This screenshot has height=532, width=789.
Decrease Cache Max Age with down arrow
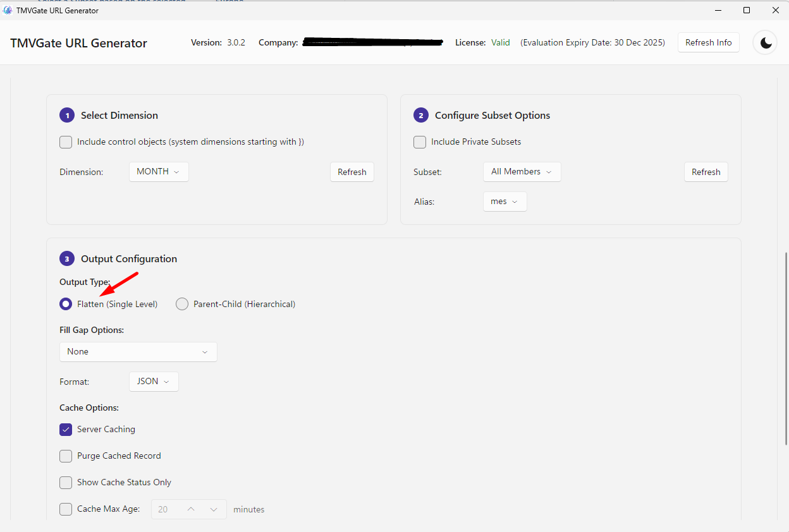(214, 509)
